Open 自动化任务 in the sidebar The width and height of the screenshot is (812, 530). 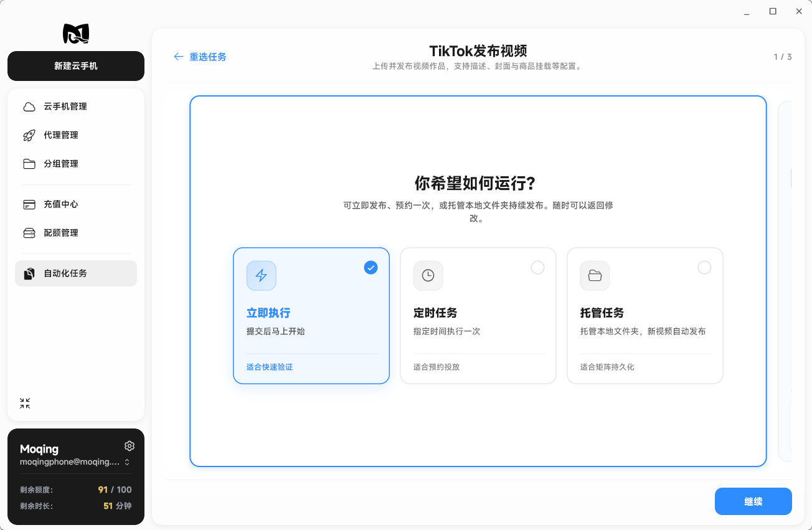[76, 273]
